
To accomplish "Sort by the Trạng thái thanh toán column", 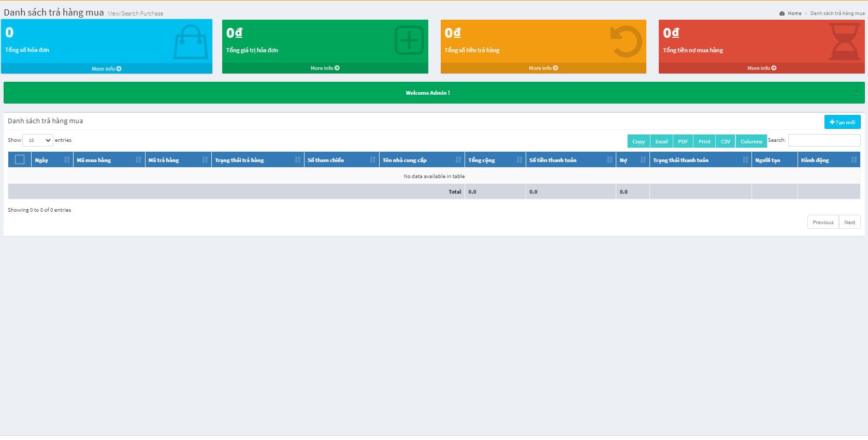I will pos(701,160).
